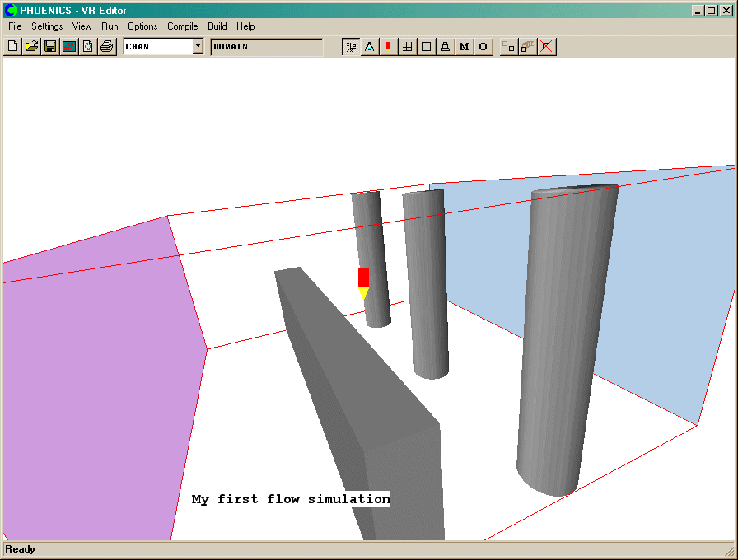Click the print icon in toolbar

pos(106,47)
